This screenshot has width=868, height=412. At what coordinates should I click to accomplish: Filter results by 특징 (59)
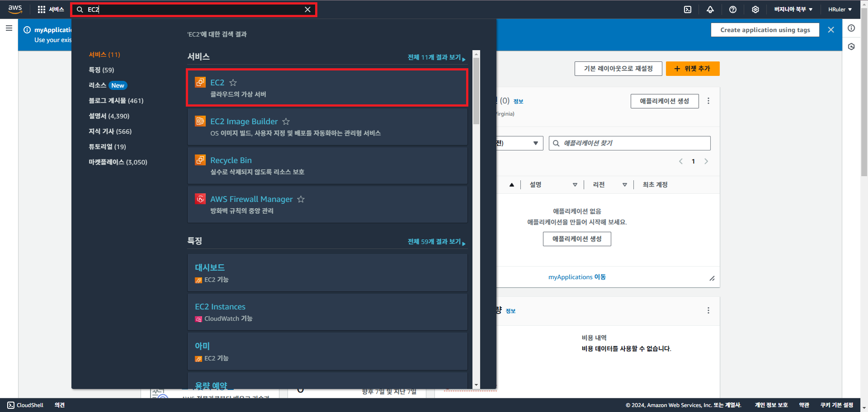click(101, 70)
